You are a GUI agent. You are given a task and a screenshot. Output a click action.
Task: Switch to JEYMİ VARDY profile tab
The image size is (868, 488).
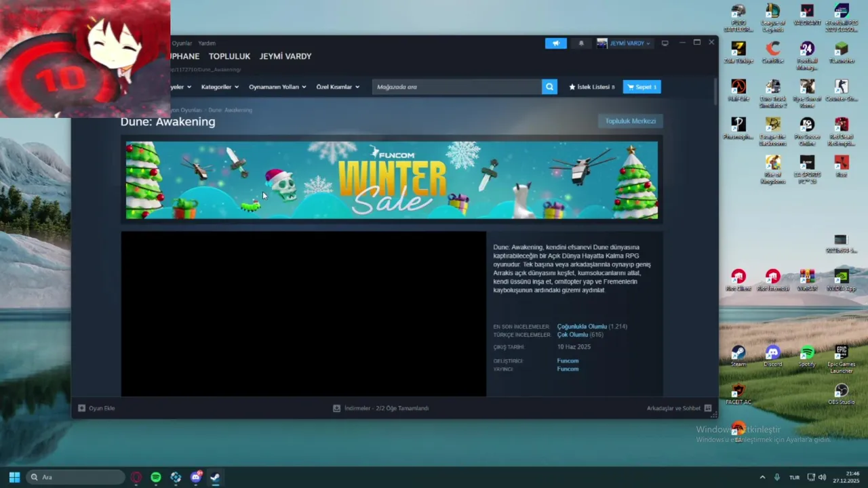285,56
